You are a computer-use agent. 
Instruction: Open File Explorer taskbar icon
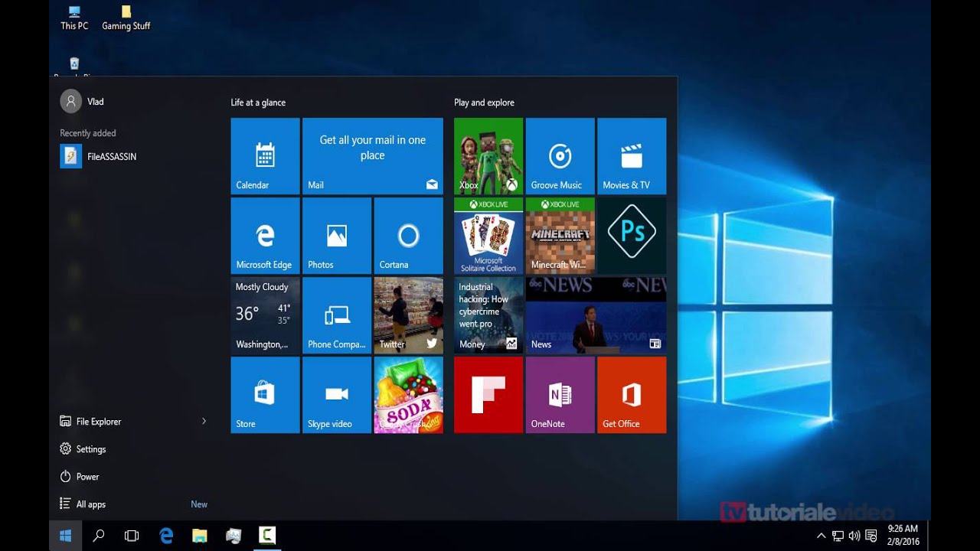tap(199, 536)
